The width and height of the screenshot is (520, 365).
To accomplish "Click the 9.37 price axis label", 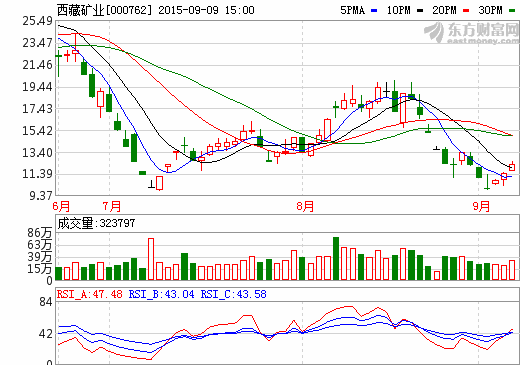I will pos(41,196).
